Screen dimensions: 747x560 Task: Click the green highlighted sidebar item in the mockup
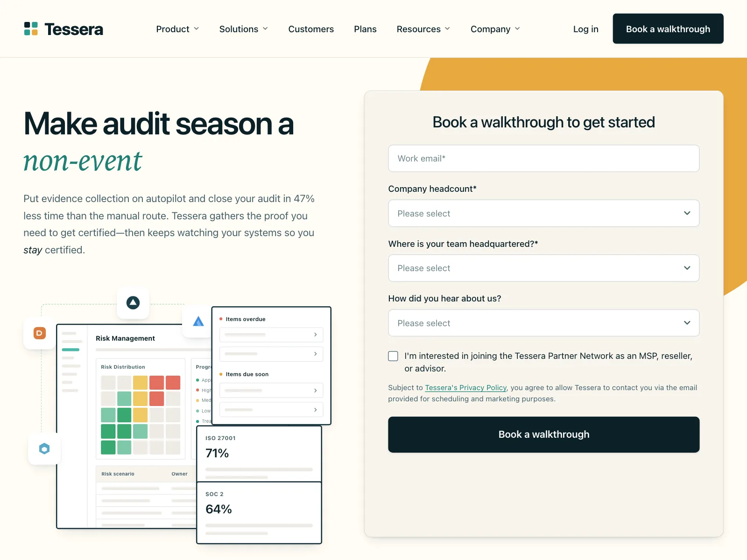click(x=70, y=350)
